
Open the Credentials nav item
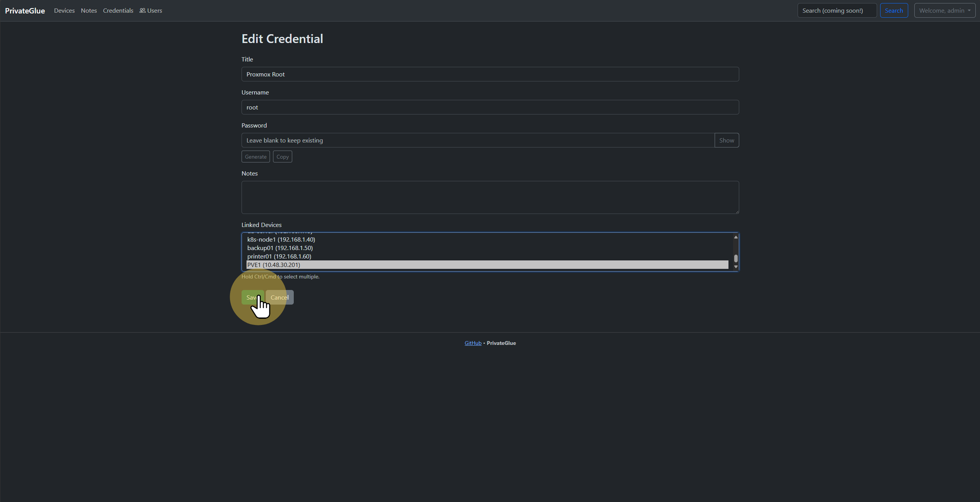point(118,11)
